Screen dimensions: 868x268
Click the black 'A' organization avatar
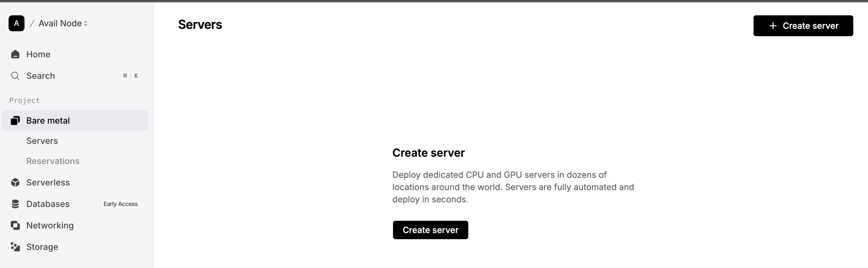17,23
